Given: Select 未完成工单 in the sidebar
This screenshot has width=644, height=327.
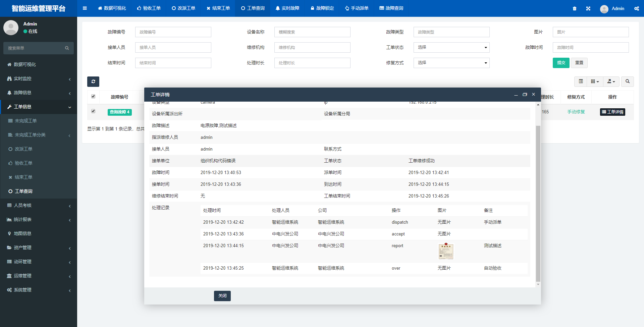Looking at the screenshot, I should pos(25,121).
